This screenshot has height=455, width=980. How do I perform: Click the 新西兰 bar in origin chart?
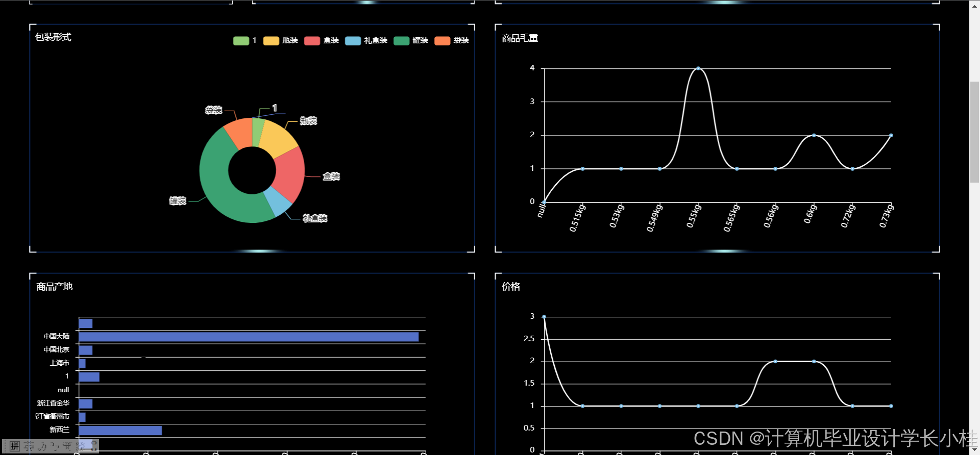[x=120, y=431]
